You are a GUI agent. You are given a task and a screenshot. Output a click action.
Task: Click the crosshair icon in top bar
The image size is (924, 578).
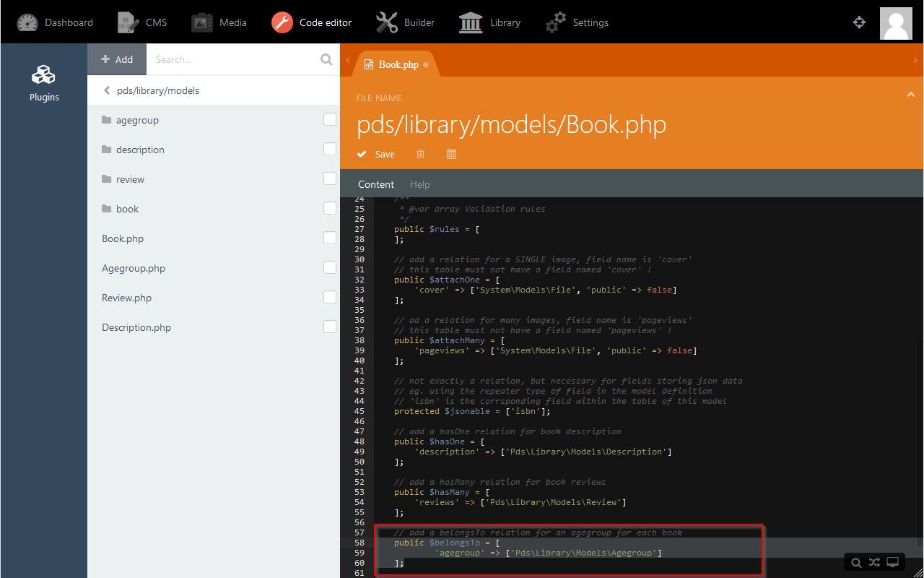(x=859, y=22)
